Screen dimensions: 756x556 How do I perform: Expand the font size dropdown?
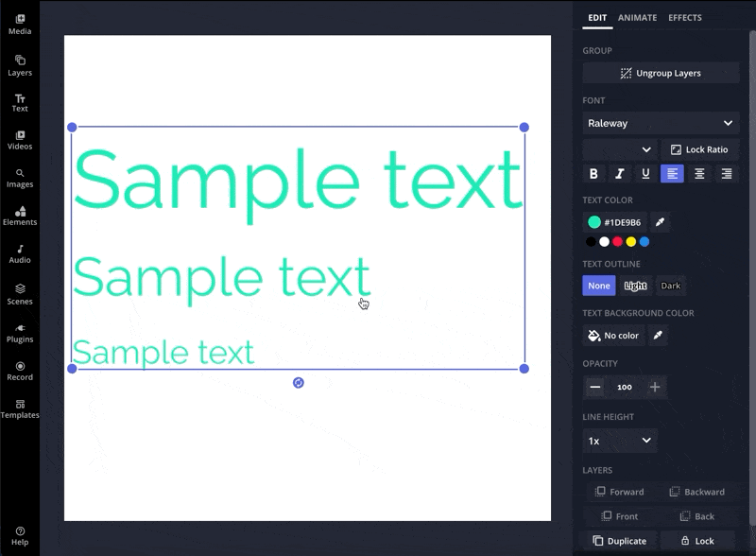pyautogui.click(x=620, y=149)
